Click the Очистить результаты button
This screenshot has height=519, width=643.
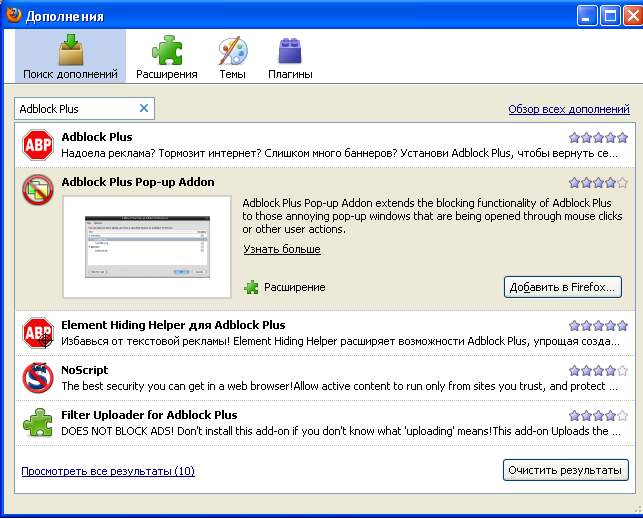(565, 470)
